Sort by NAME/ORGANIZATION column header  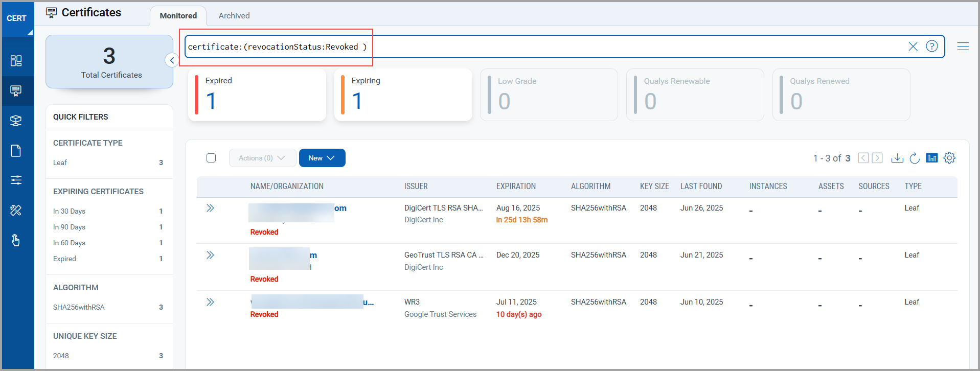click(287, 187)
